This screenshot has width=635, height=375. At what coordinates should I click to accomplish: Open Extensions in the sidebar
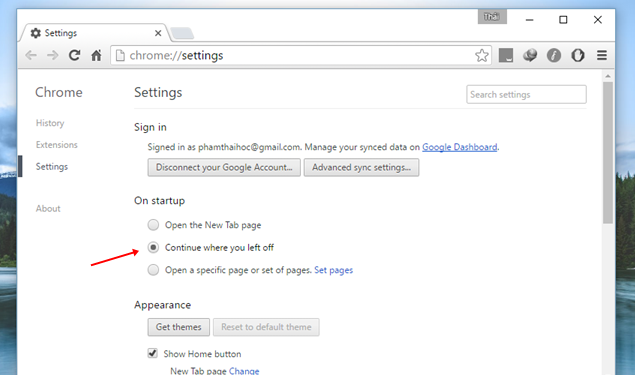pyautogui.click(x=57, y=145)
